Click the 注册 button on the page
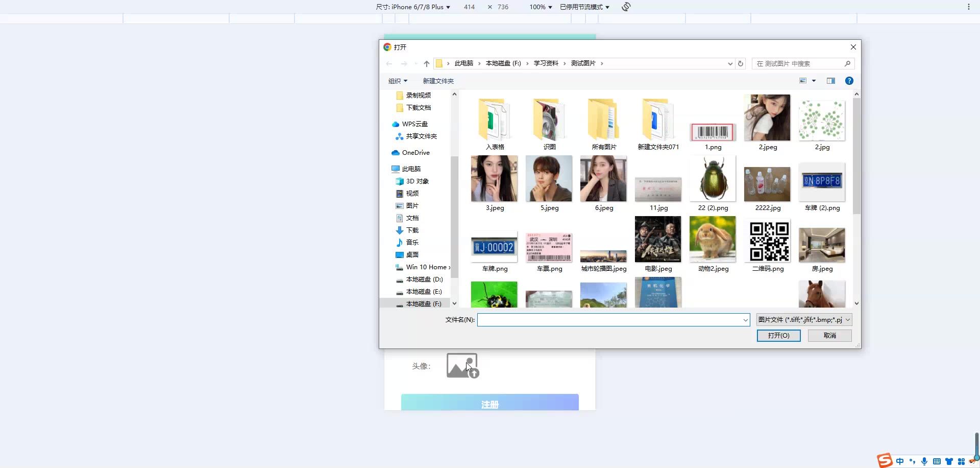This screenshot has width=980, height=468. click(490, 403)
